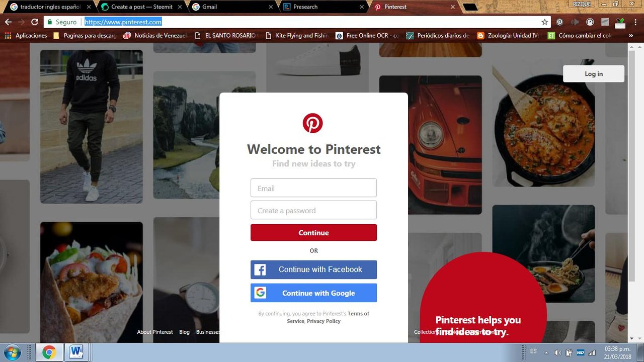Image resolution: width=644 pixels, height=362 pixels.
Task: Click the skillet chicken dish pin thumbnail
Action: 543,123
